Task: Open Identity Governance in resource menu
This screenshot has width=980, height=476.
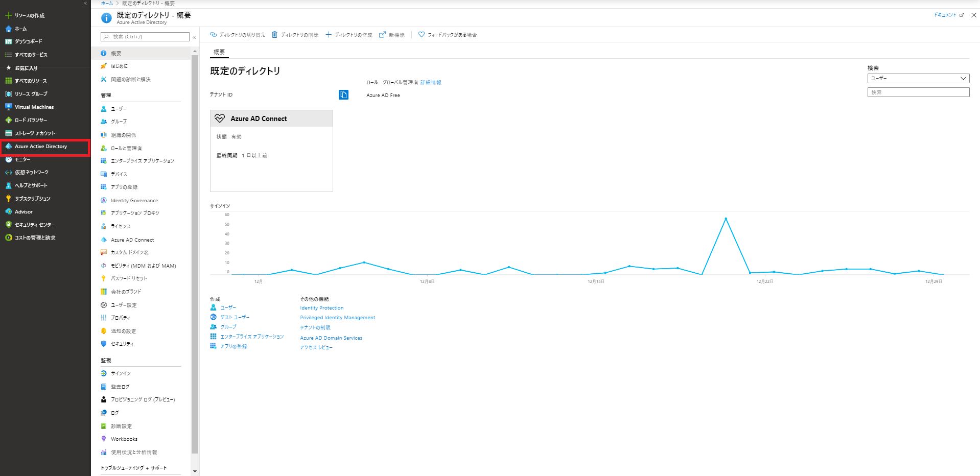Action: (x=134, y=201)
